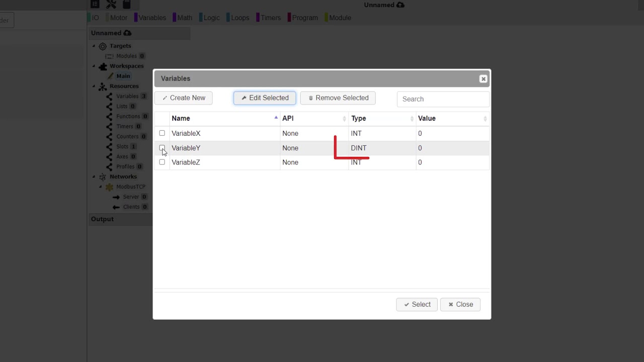Collapse the Networks tree node
Screen dimensions: 644x362
(94, 177)
